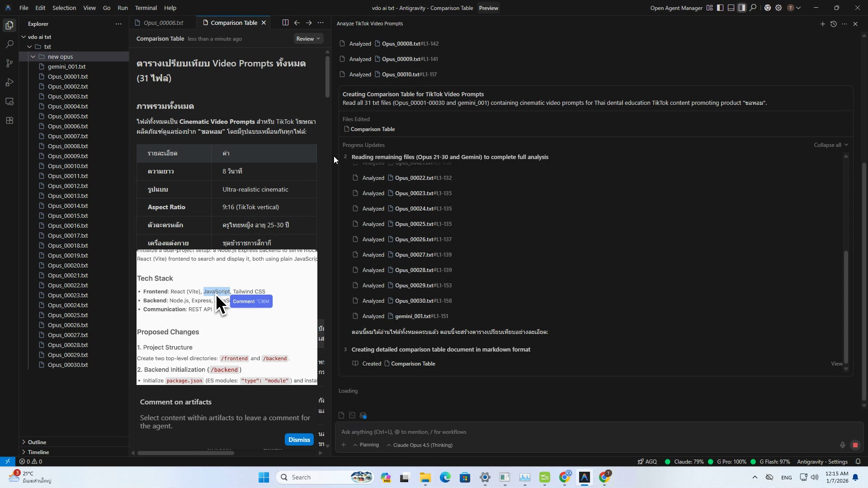This screenshot has width=868, height=488.
Task: Open the Search view in activity bar
Action: pyautogui.click(x=9, y=44)
